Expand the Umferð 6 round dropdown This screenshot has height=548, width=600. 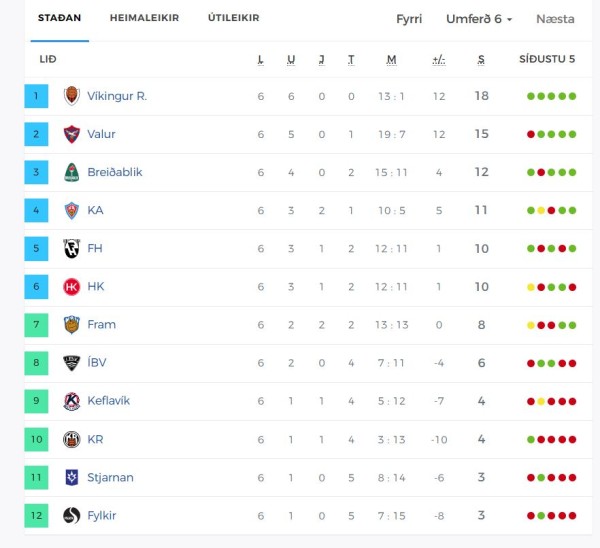click(479, 19)
